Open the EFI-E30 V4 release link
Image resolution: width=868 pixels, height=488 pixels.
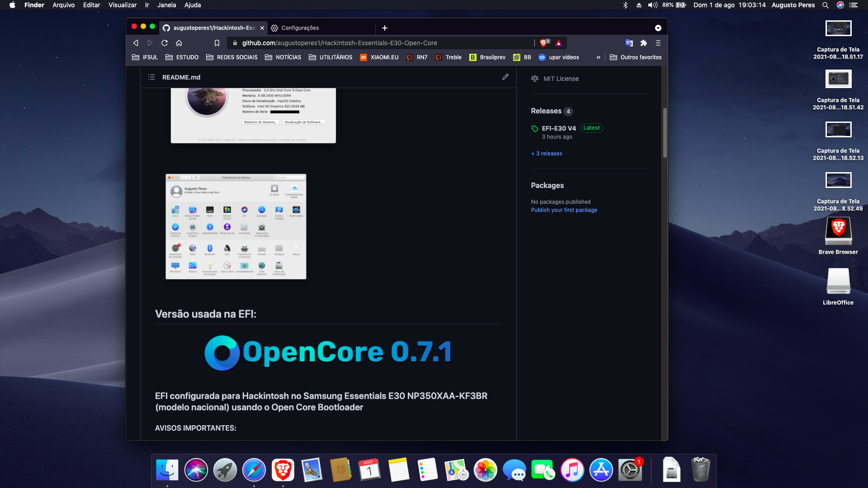coord(559,128)
